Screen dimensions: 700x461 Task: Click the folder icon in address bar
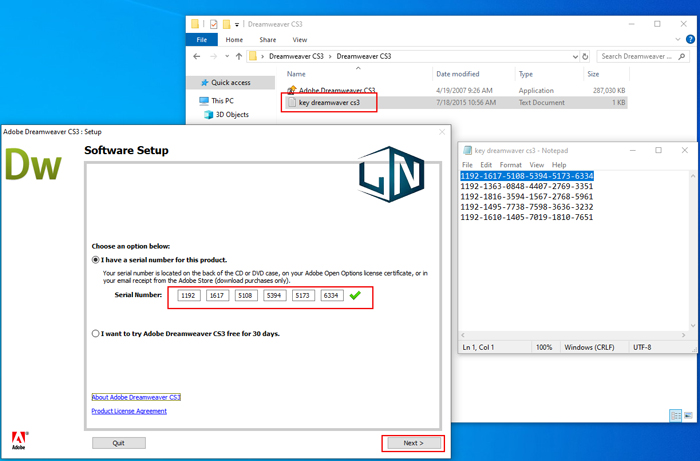(x=253, y=56)
